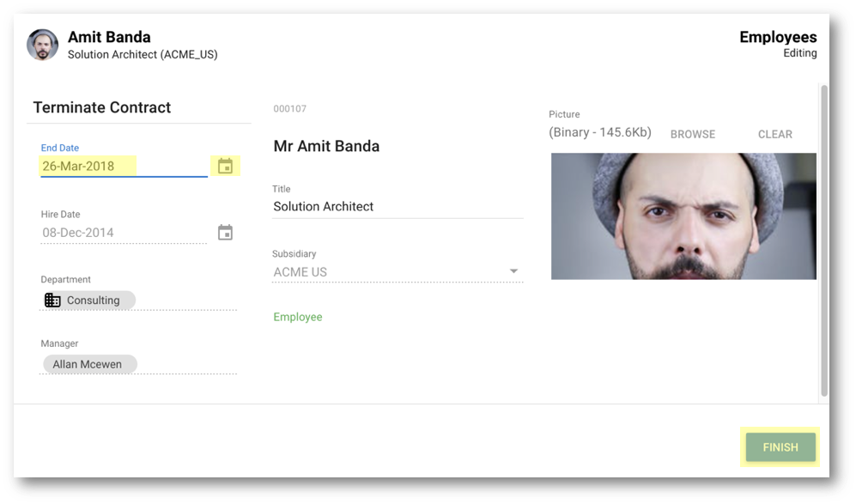The height and width of the screenshot is (504, 856).
Task: Click the Subsidiary ACME US field
Action: pos(398,272)
